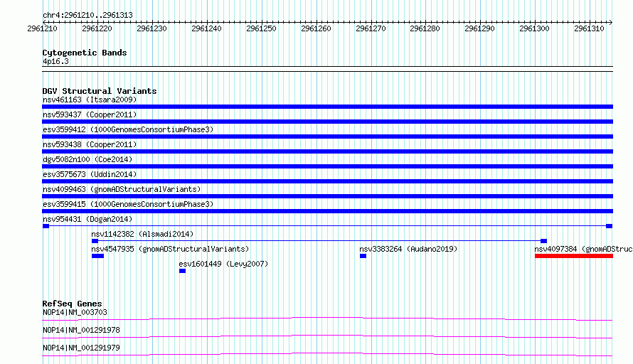Open the nsv1142382 (Alsmadi2014) variant label
The image size is (633, 364).
click(x=142, y=234)
